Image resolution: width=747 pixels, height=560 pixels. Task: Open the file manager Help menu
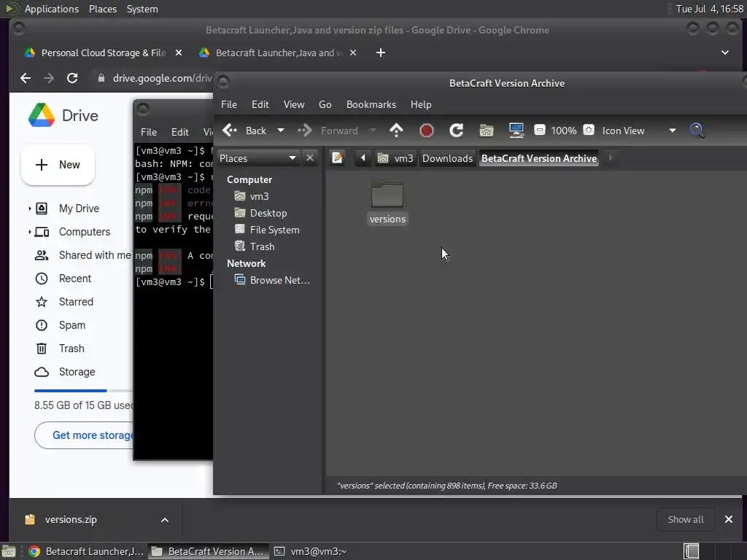pyautogui.click(x=421, y=104)
